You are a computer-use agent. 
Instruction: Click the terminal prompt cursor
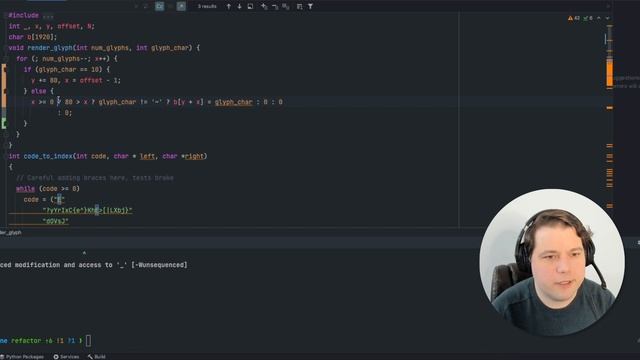tap(88, 340)
